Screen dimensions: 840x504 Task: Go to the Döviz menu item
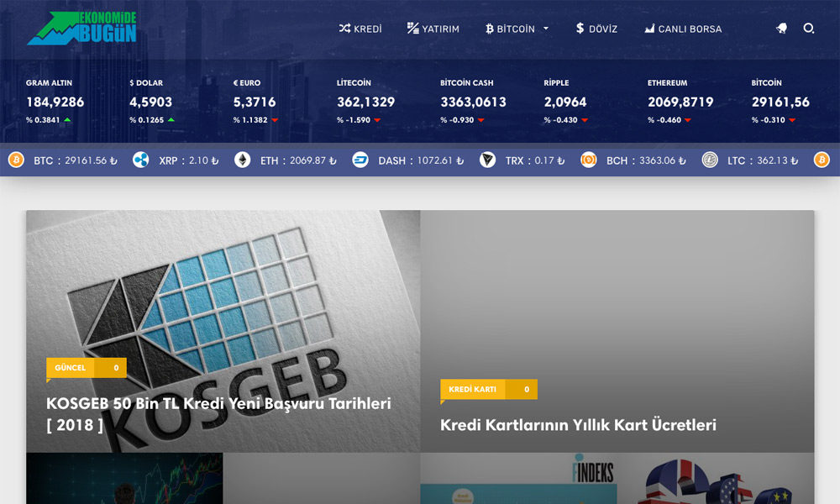(596, 29)
